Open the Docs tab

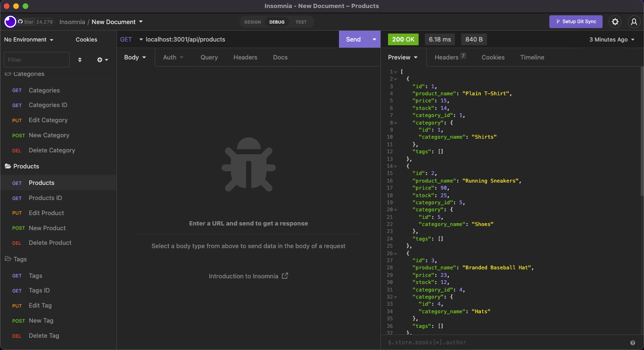pos(280,57)
